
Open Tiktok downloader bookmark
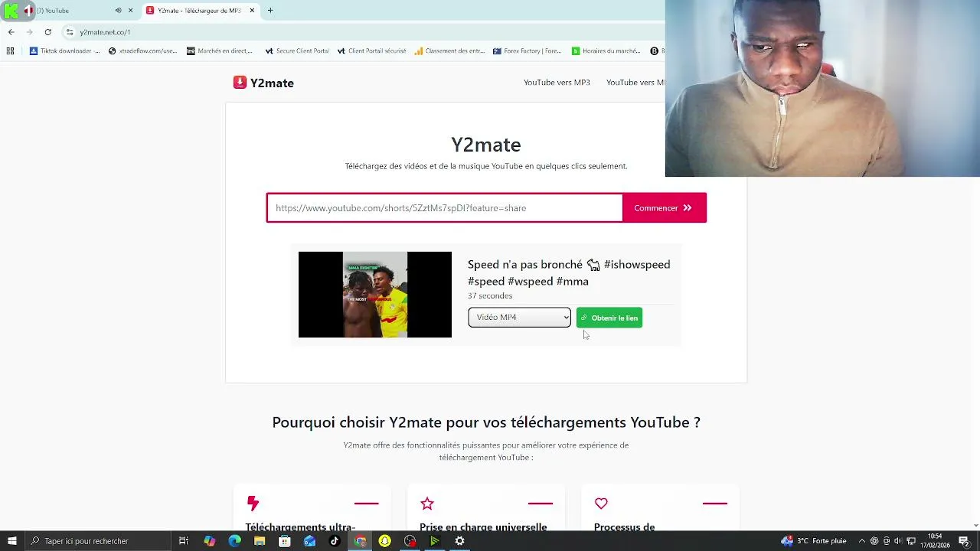coord(65,51)
